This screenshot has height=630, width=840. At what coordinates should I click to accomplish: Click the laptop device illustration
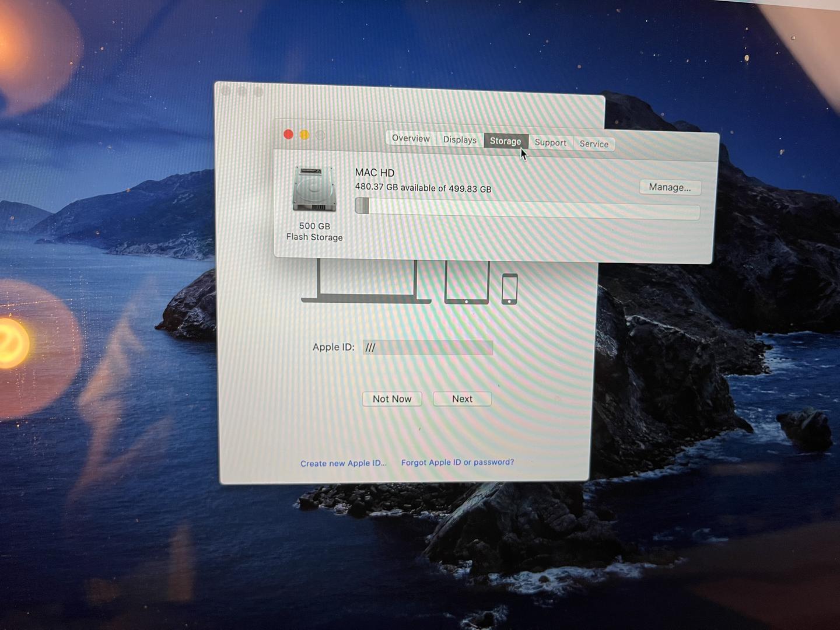click(366, 282)
